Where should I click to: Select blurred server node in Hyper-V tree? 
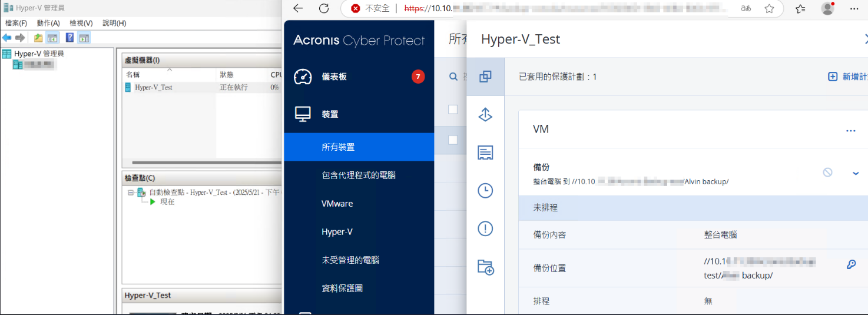point(34,64)
